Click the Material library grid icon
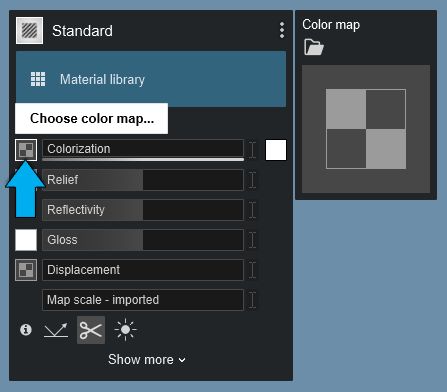 [x=38, y=79]
